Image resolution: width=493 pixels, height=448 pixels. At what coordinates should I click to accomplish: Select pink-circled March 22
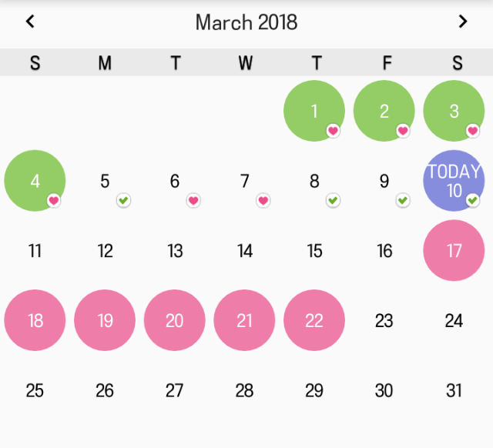pos(314,320)
